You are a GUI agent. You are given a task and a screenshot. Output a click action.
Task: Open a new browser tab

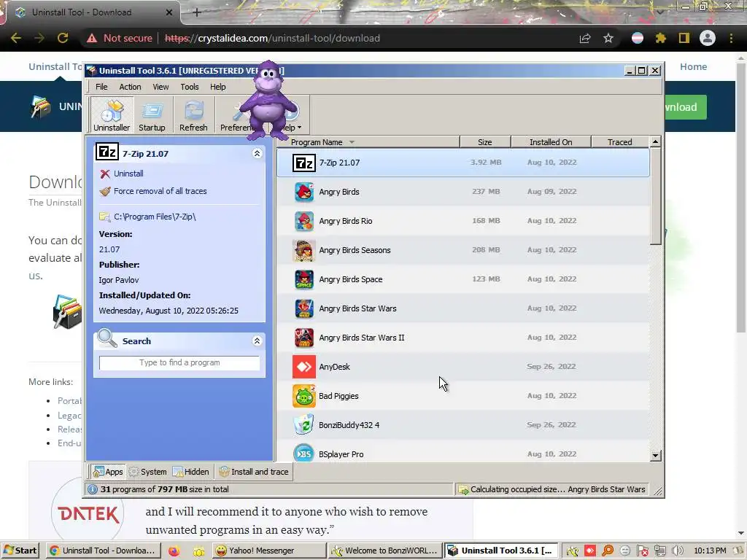pyautogui.click(x=197, y=13)
